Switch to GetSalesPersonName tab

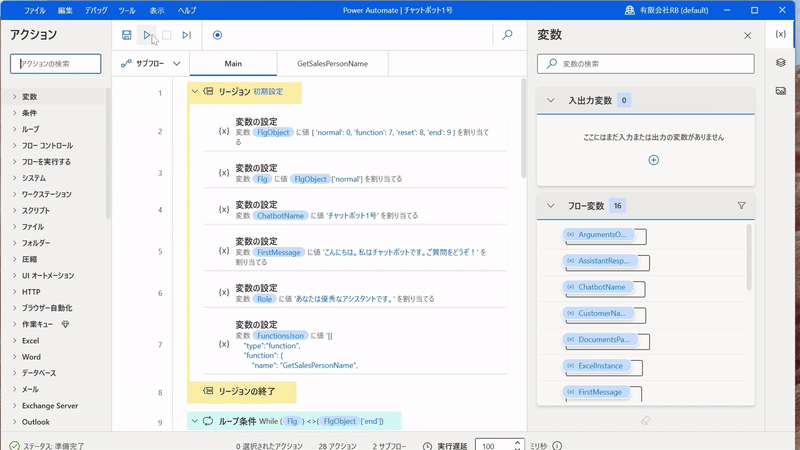(332, 63)
